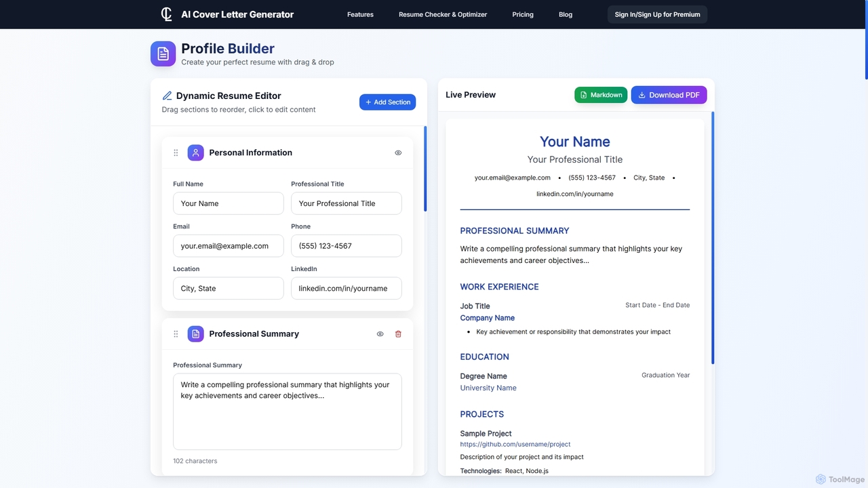Image resolution: width=868 pixels, height=488 pixels.
Task: Click 'Job Title' in the preview
Action: pyautogui.click(x=475, y=306)
